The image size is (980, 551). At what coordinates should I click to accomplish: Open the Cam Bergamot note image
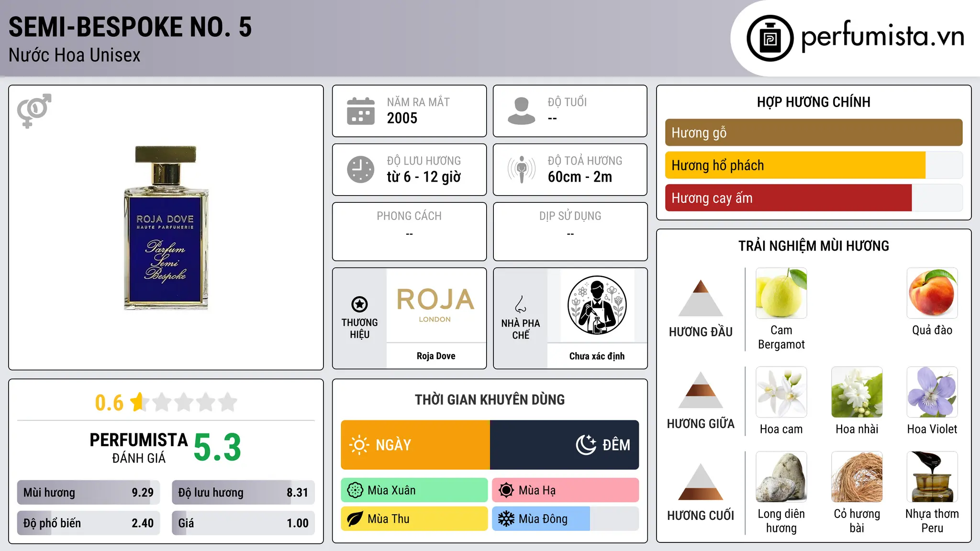coord(781,293)
